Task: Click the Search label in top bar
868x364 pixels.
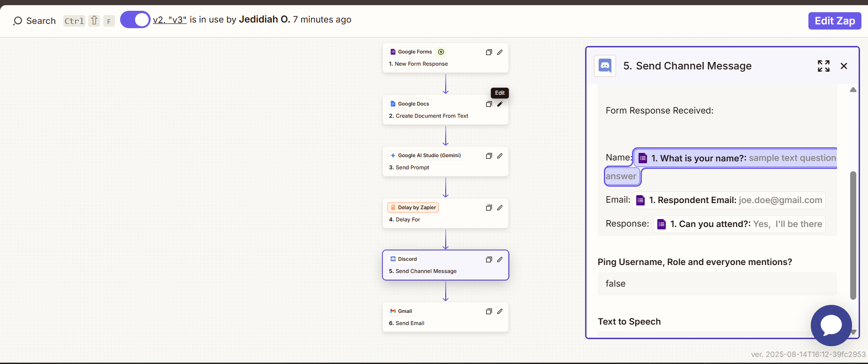Action: click(41, 21)
